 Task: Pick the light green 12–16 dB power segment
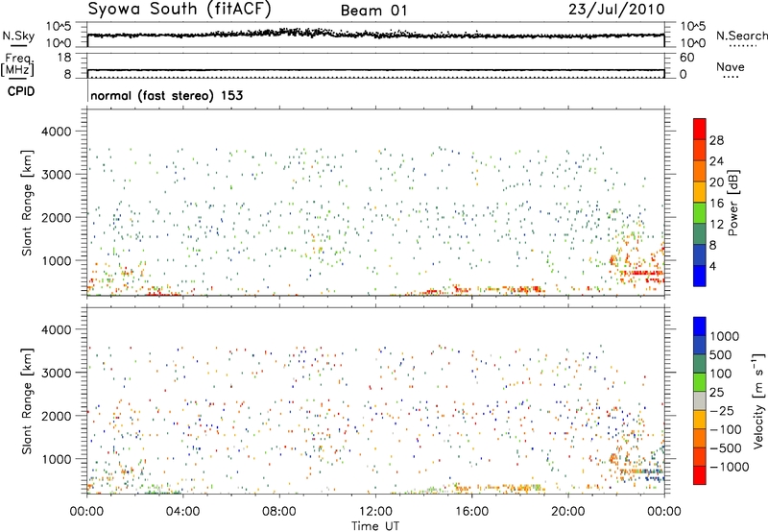(700, 213)
